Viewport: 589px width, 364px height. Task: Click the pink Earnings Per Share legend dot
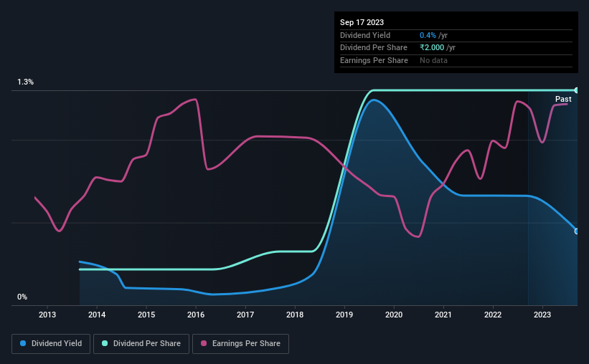tap(204, 343)
